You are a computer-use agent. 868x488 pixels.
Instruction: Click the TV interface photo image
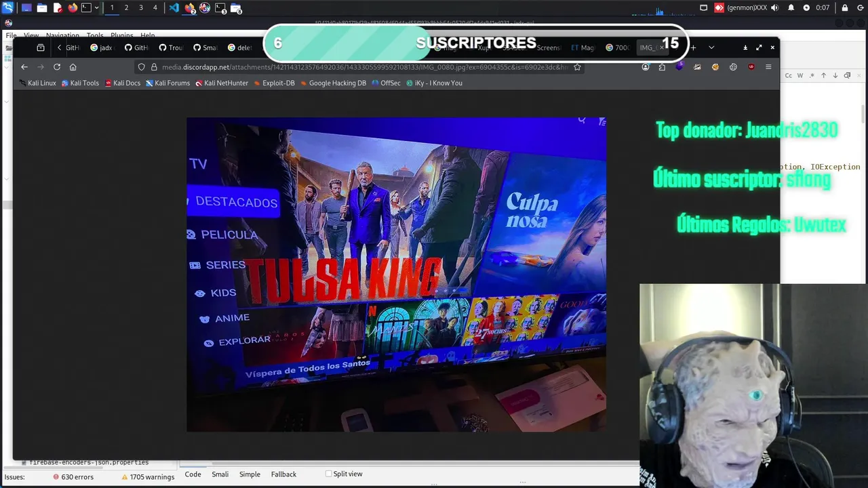(396, 274)
